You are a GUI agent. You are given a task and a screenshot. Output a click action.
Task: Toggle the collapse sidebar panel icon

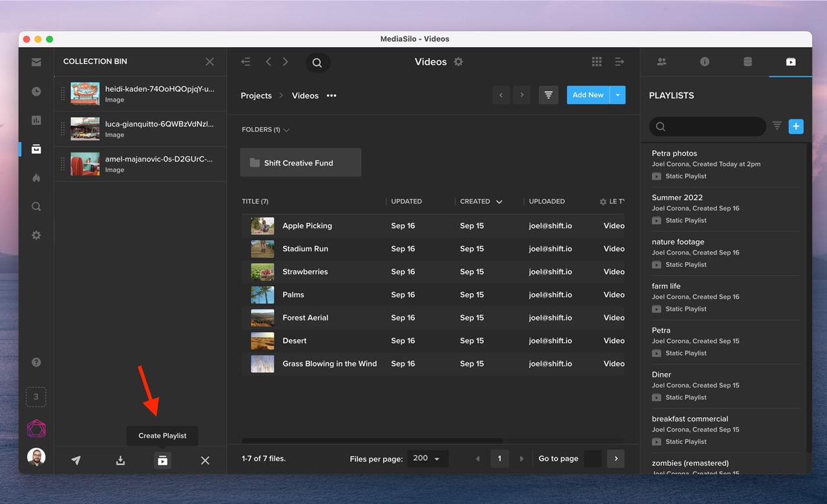(246, 62)
